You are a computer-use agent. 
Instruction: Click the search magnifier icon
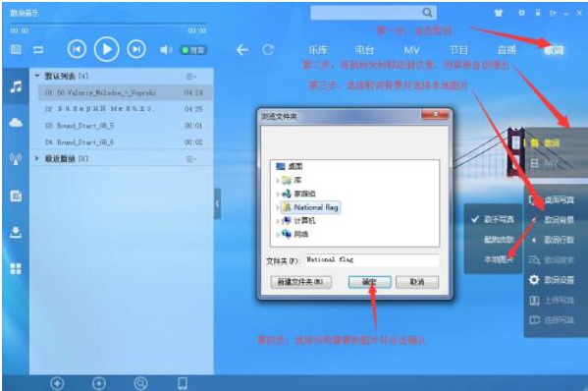[427, 13]
